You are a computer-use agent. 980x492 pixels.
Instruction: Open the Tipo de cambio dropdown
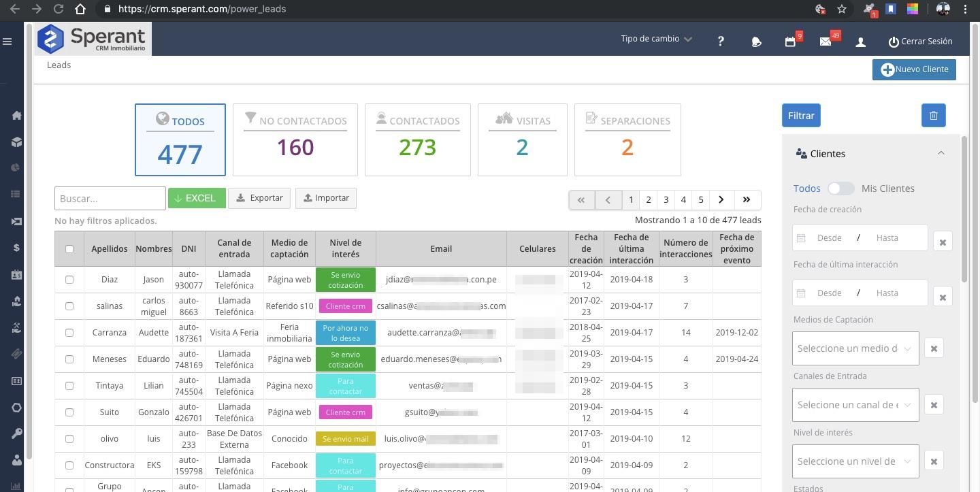tap(656, 39)
